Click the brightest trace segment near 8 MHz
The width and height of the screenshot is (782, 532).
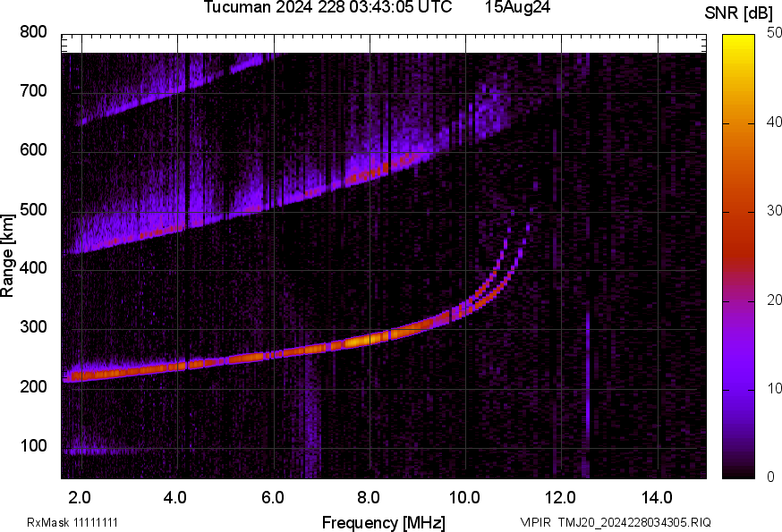[x=361, y=341]
